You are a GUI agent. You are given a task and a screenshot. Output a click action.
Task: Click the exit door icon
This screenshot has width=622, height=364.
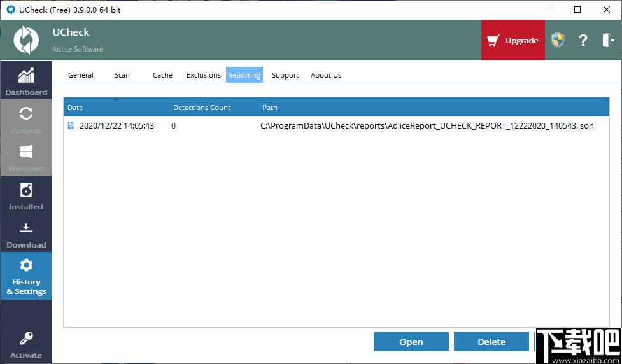click(x=608, y=40)
